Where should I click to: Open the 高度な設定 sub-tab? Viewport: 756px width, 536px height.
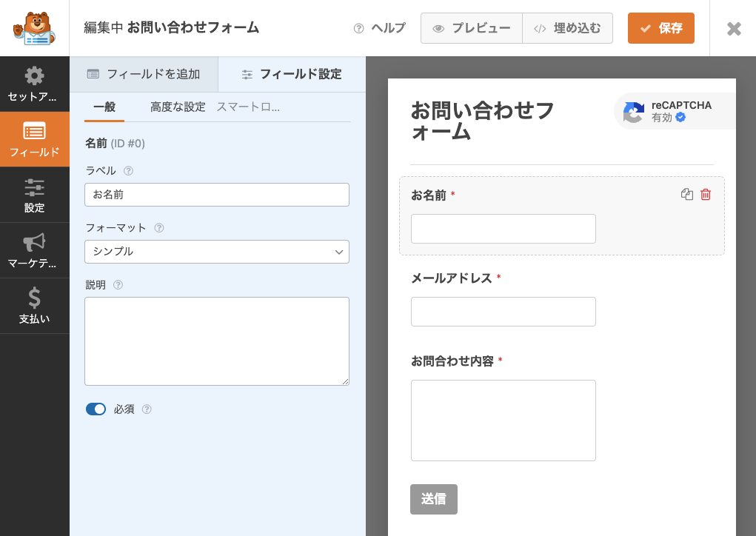[178, 107]
